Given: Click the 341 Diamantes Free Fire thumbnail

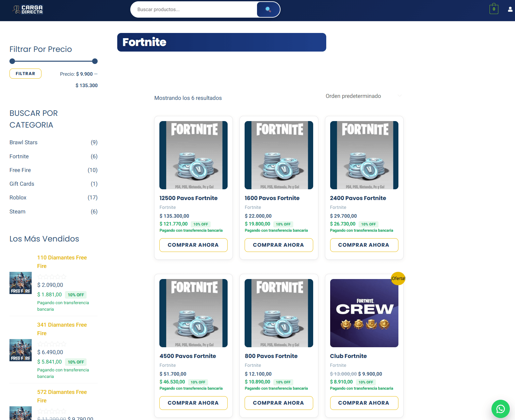Looking at the screenshot, I should 21,350.
